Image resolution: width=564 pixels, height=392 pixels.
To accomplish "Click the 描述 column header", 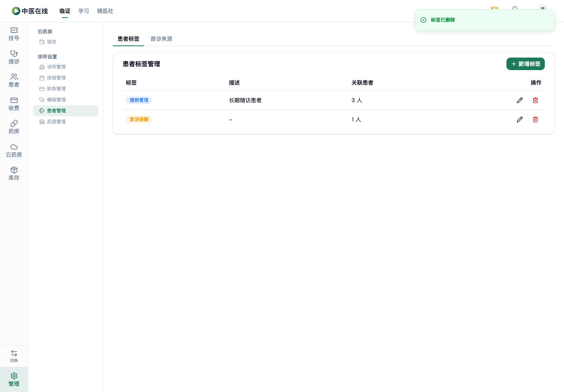I will (x=234, y=83).
